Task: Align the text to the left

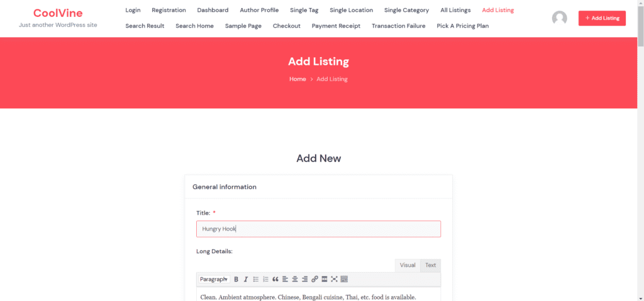Action: click(285, 279)
